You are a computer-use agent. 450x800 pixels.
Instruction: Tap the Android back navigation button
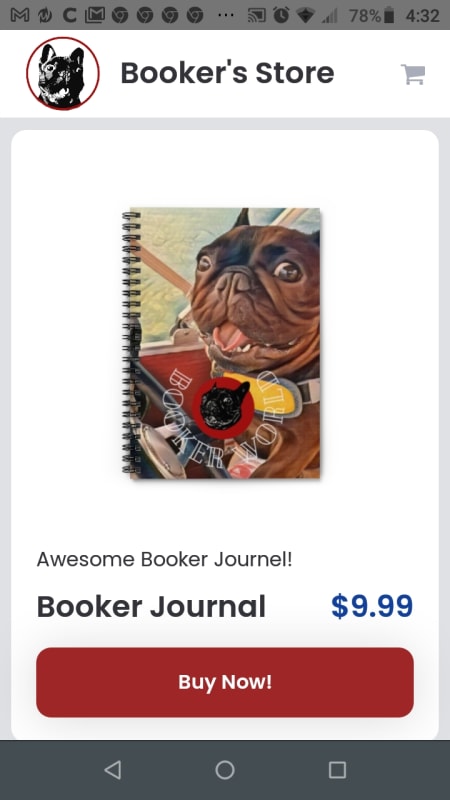click(x=113, y=770)
